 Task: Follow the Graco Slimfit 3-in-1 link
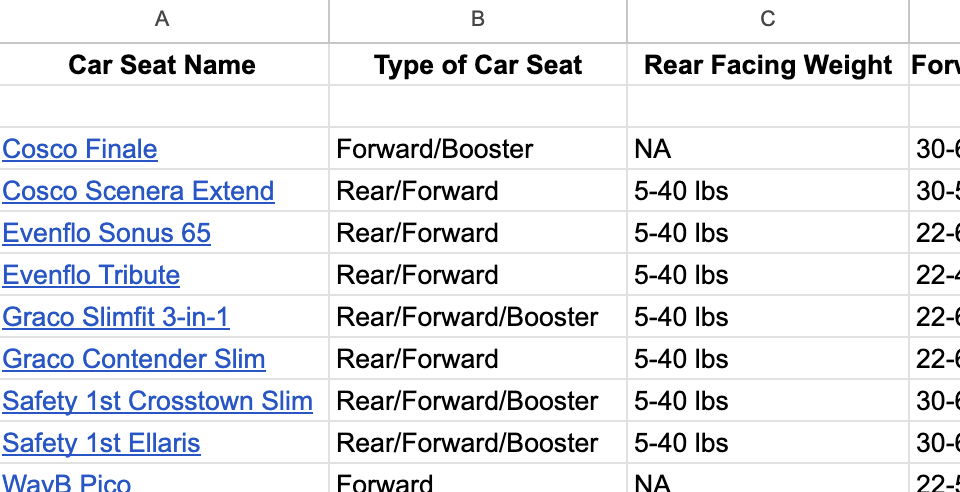tap(116, 317)
